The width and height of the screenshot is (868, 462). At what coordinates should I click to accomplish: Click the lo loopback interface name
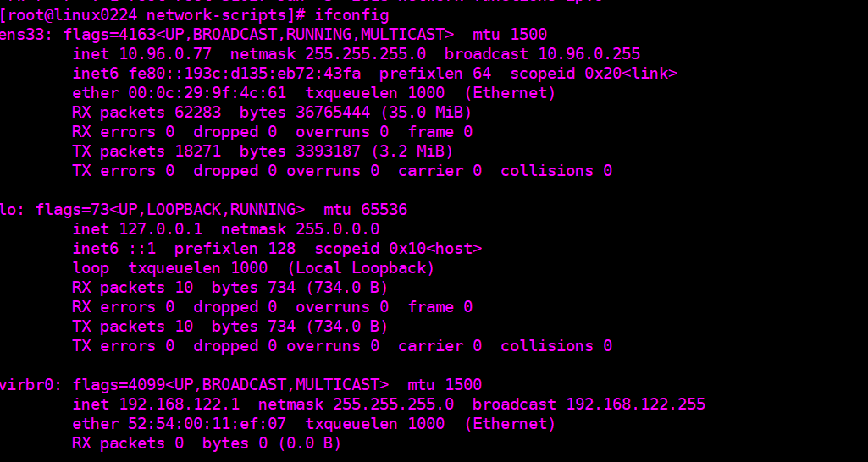[x=10, y=210]
